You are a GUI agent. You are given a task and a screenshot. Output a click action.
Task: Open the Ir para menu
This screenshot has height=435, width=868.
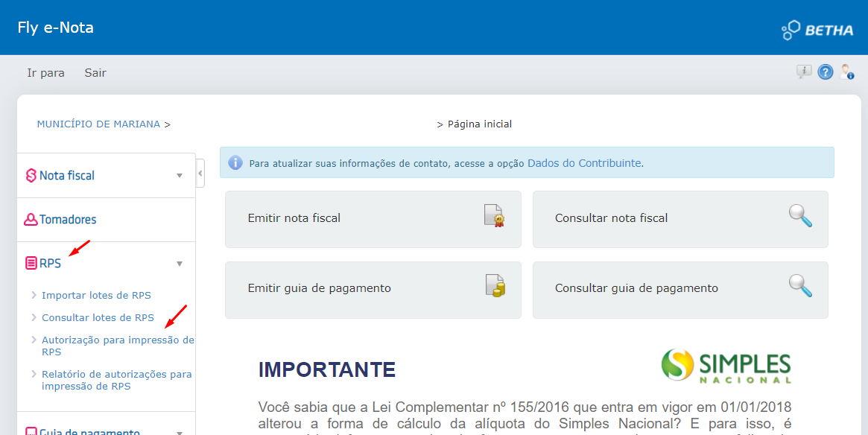point(46,72)
